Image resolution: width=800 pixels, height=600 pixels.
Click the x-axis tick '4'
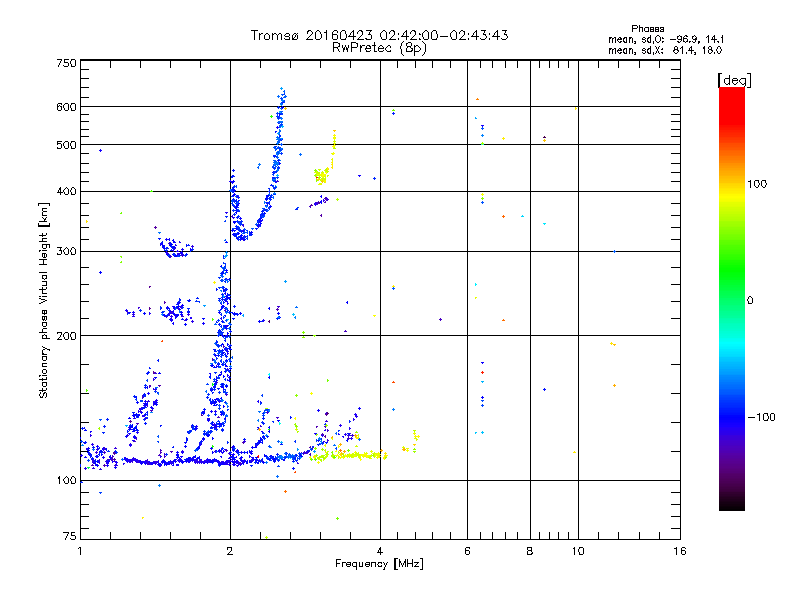pyautogui.click(x=380, y=551)
